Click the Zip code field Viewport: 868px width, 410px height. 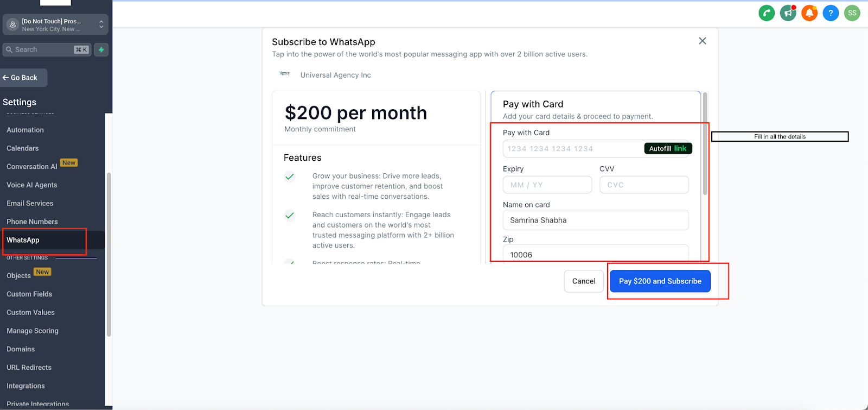(x=596, y=254)
